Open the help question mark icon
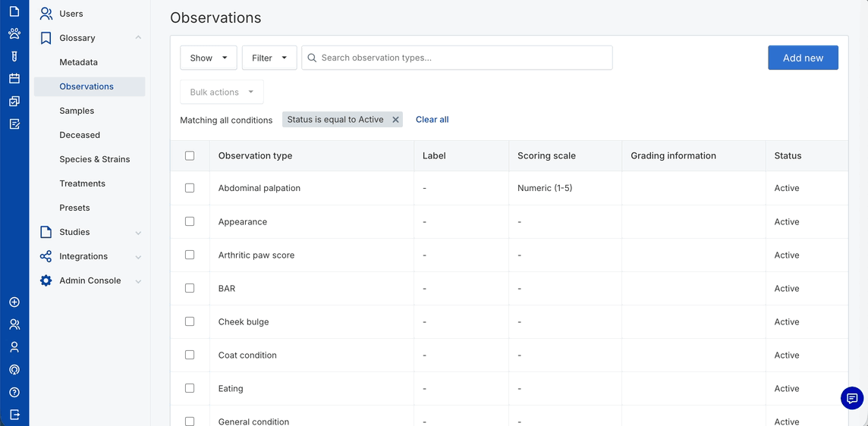 click(x=14, y=393)
